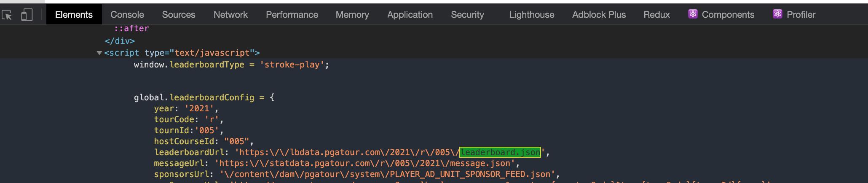The height and width of the screenshot is (183, 868).
Task: Open the Adblock Plus tab
Action: 598,15
